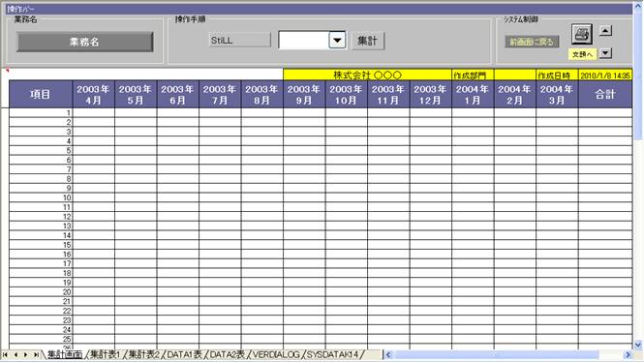Image resolution: width=644 pixels, height=362 pixels.
Task: Click the 株式会社 ○○○ company name cell
Action: pyautogui.click(x=367, y=75)
